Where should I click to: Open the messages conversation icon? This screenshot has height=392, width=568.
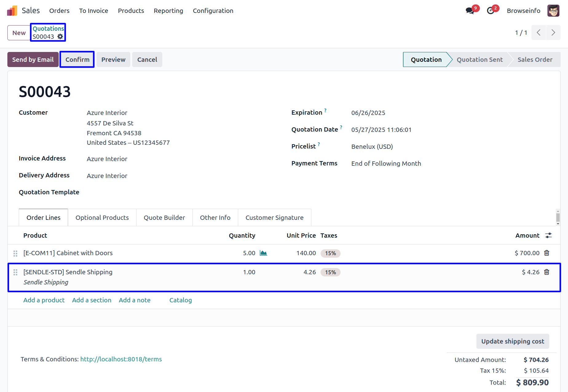[x=470, y=11]
